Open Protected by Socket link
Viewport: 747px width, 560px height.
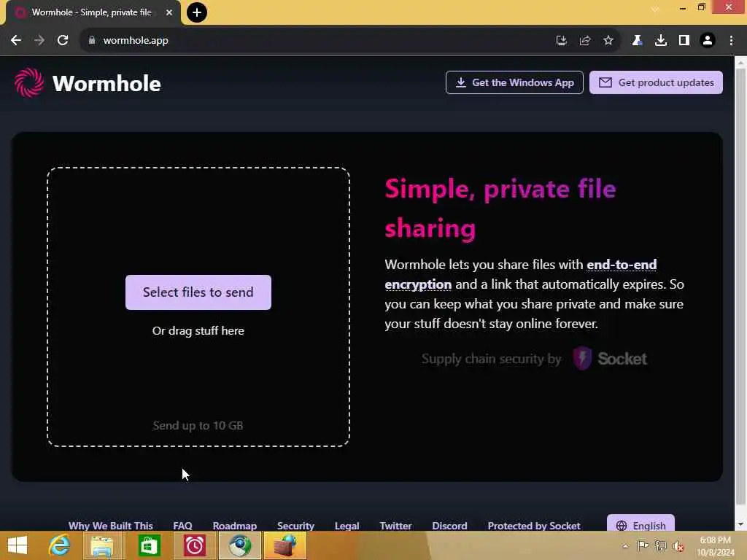(533, 525)
